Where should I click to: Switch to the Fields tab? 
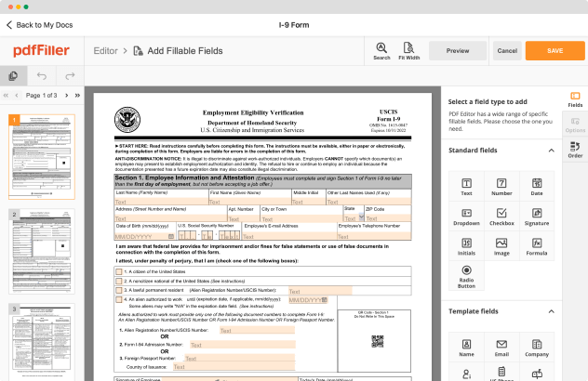click(x=575, y=99)
